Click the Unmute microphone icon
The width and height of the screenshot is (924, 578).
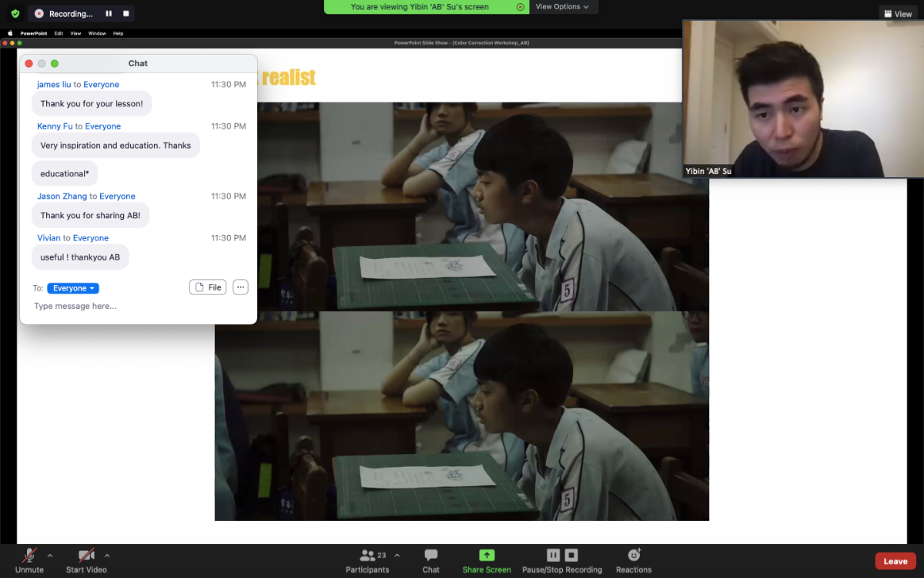point(29,555)
